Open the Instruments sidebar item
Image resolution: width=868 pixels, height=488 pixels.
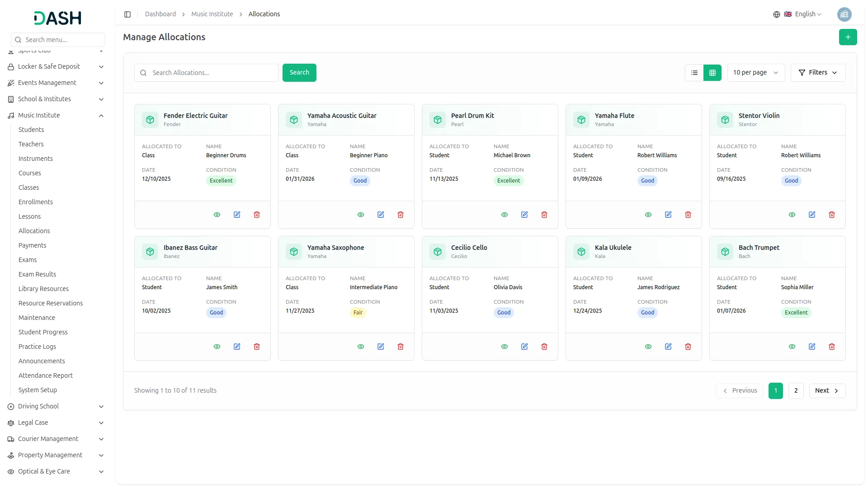click(36, 159)
